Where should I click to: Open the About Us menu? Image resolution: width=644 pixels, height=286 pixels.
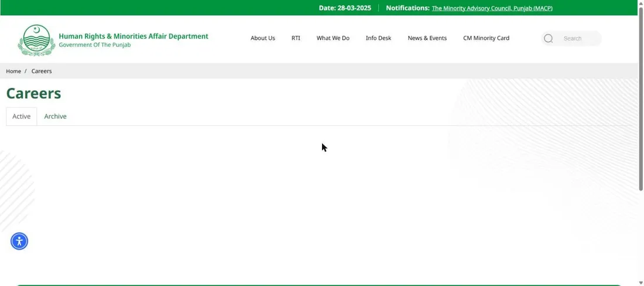click(263, 38)
